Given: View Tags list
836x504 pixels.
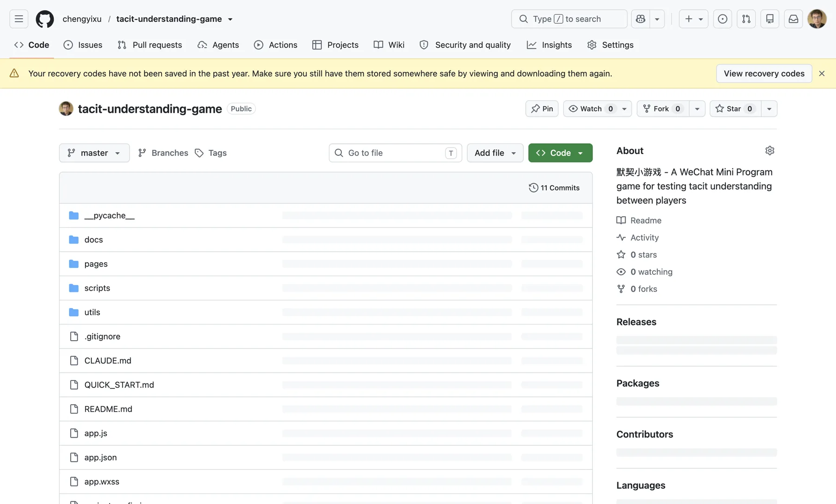Looking at the screenshot, I should [x=211, y=153].
